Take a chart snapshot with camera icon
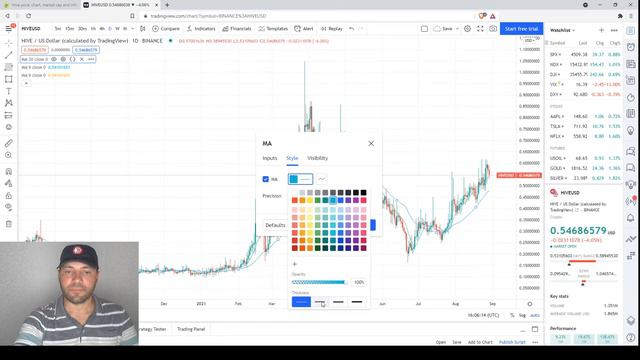Viewport: 640px width, 360px height. click(493, 29)
